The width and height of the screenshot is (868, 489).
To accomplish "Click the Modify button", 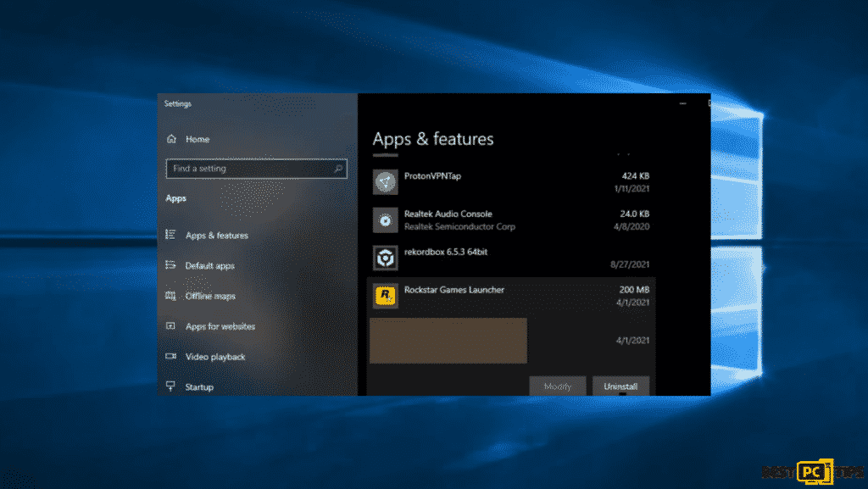I will pos(558,386).
